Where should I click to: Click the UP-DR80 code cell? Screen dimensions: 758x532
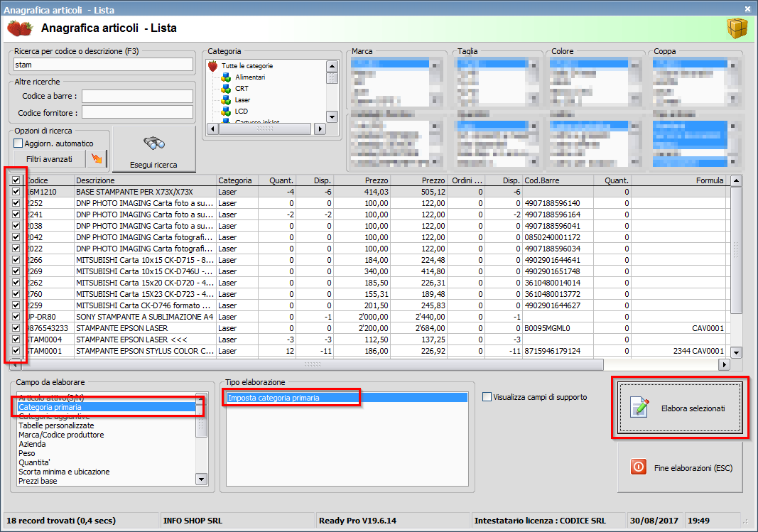(48, 317)
